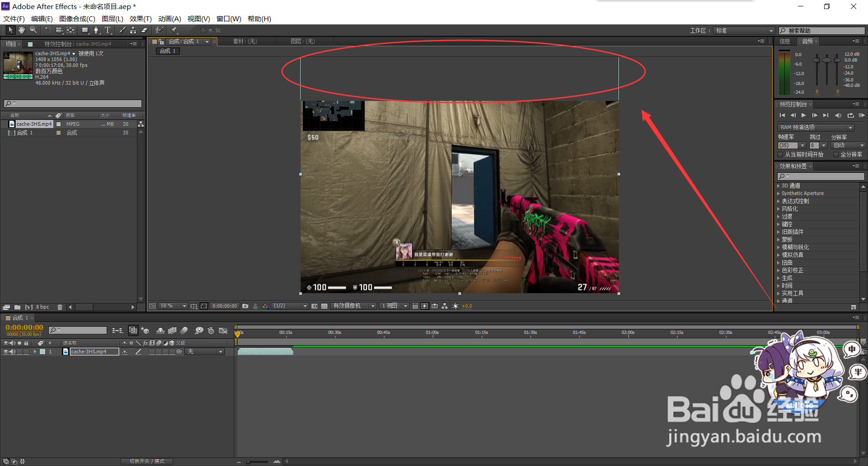Screen dimensions: 868x466
Task: Open the 文件(F) menu
Action: tap(14, 19)
